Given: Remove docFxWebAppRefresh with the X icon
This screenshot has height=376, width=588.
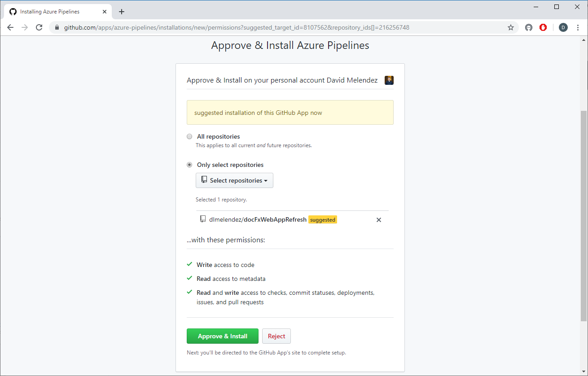Looking at the screenshot, I should coord(378,220).
